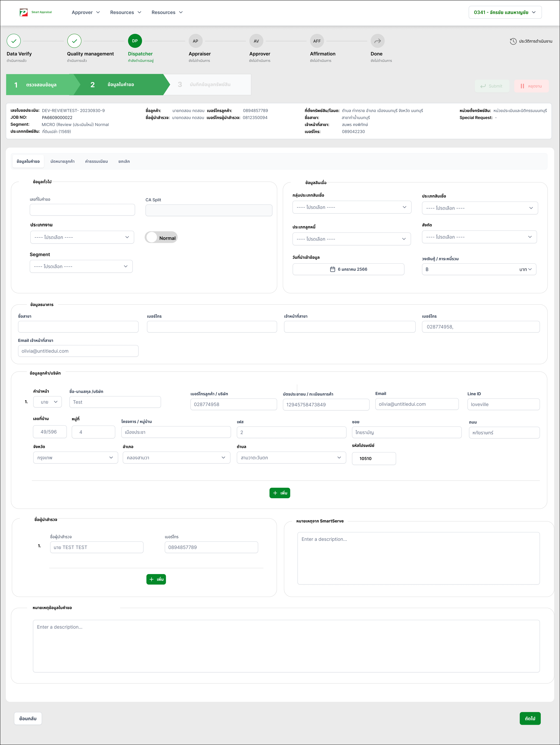The width and height of the screenshot is (560, 745).
Task: Click the SmartServe remark description textbox
Action: coord(418,558)
